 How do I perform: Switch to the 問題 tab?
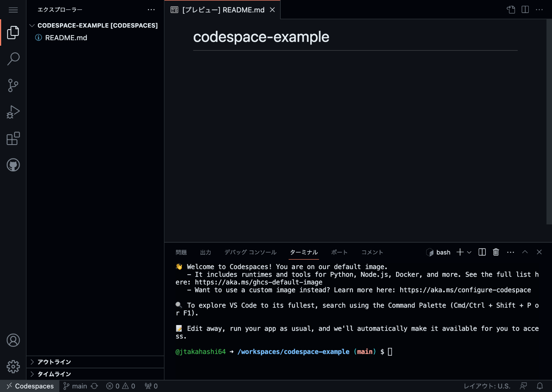[181, 253]
